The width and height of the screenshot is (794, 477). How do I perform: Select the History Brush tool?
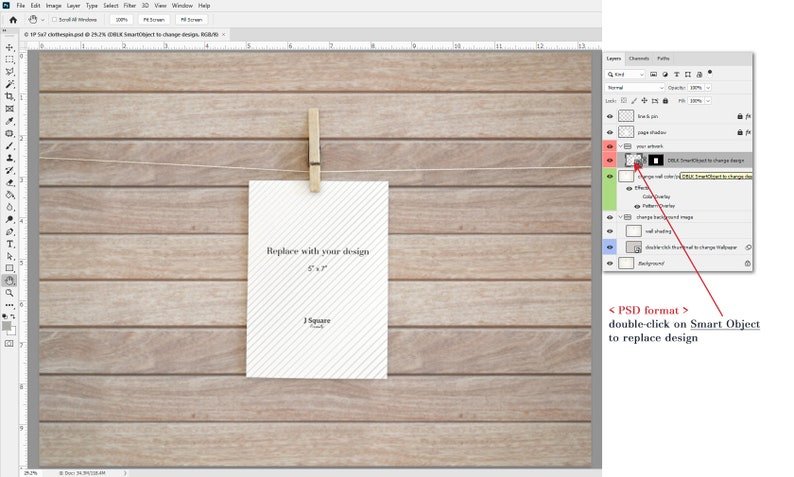9,170
